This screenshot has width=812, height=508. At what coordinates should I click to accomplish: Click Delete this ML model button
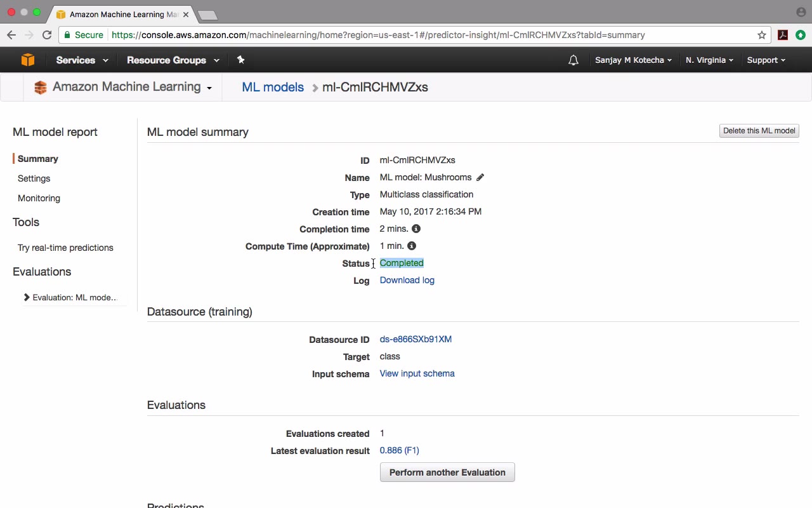pos(759,131)
